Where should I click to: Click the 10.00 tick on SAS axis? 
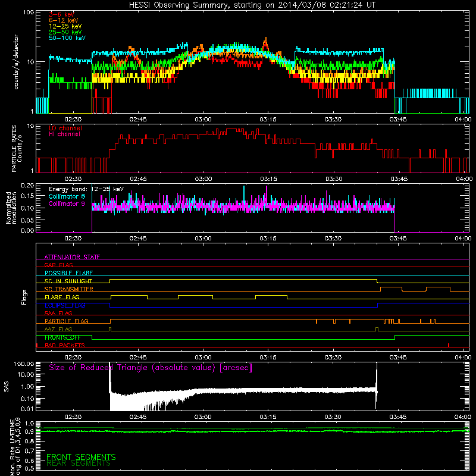click(x=26, y=374)
